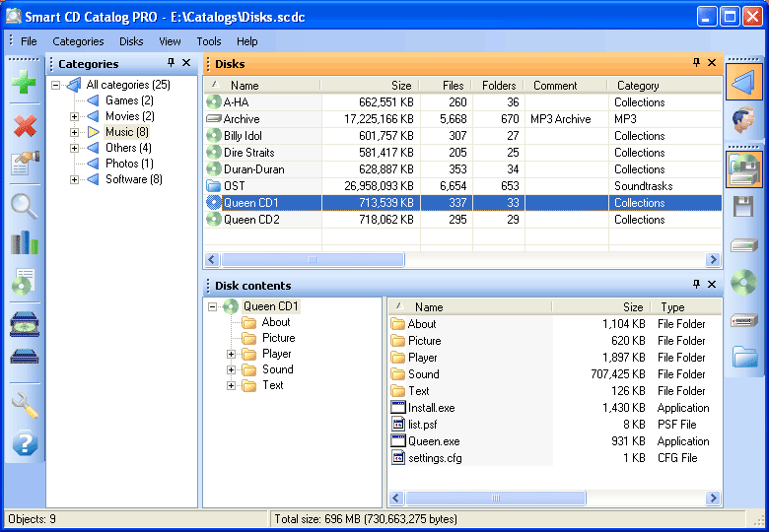Toggle pin on the Disk contents panel
This screenshot has height=532, width=769.
click(695, 285)
